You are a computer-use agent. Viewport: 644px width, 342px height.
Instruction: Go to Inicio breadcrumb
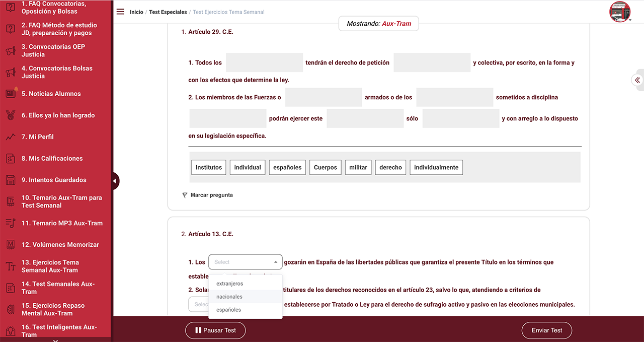point(136,12)
